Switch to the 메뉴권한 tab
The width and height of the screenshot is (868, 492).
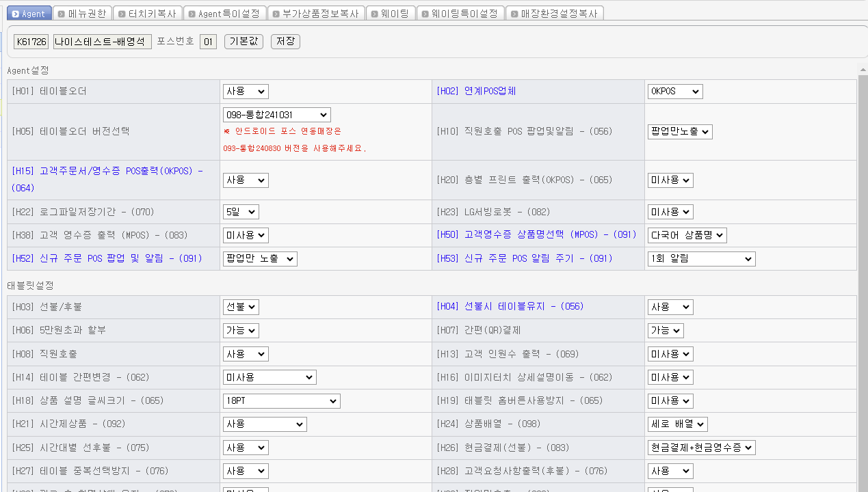click(81, 14)
